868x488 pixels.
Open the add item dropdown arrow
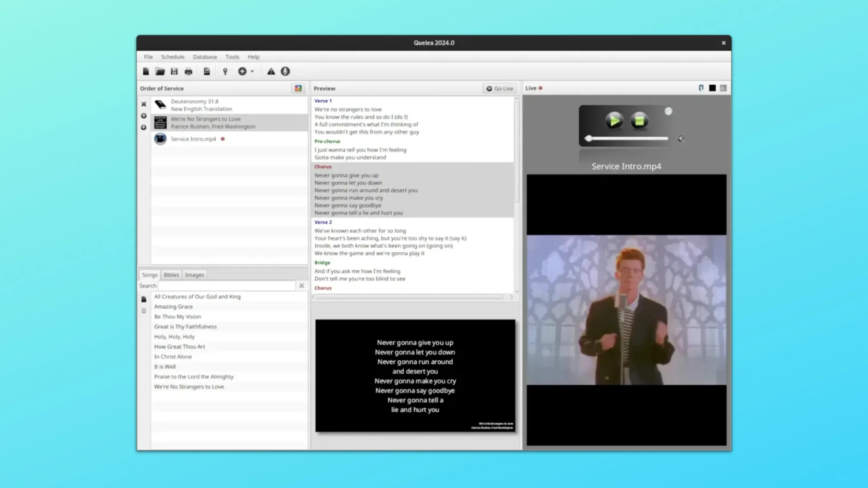pos(252,72)
